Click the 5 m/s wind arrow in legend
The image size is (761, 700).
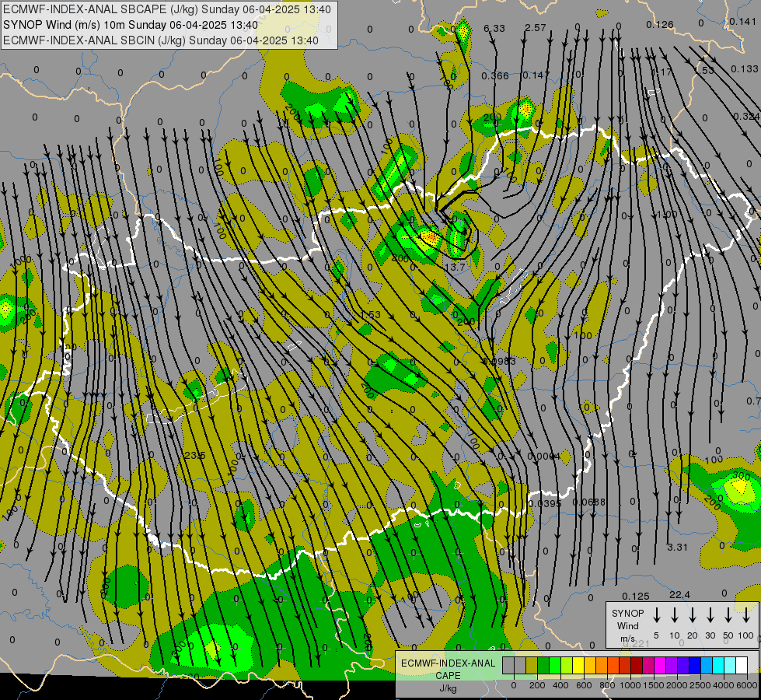[x=656, y=615]
